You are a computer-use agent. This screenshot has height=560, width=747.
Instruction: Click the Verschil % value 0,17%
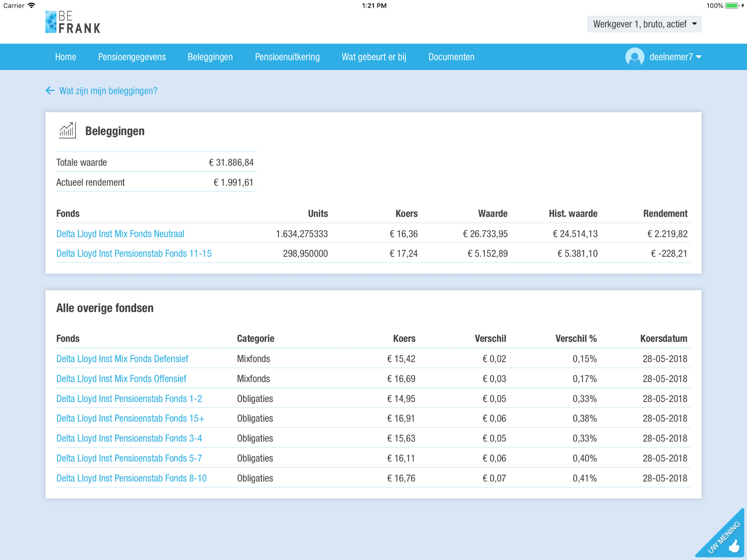[585, 379]
